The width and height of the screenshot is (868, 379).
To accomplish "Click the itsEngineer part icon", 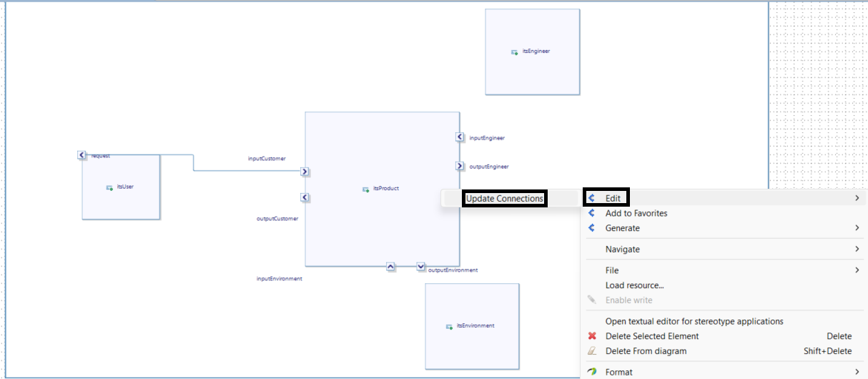I will point(515,52).
